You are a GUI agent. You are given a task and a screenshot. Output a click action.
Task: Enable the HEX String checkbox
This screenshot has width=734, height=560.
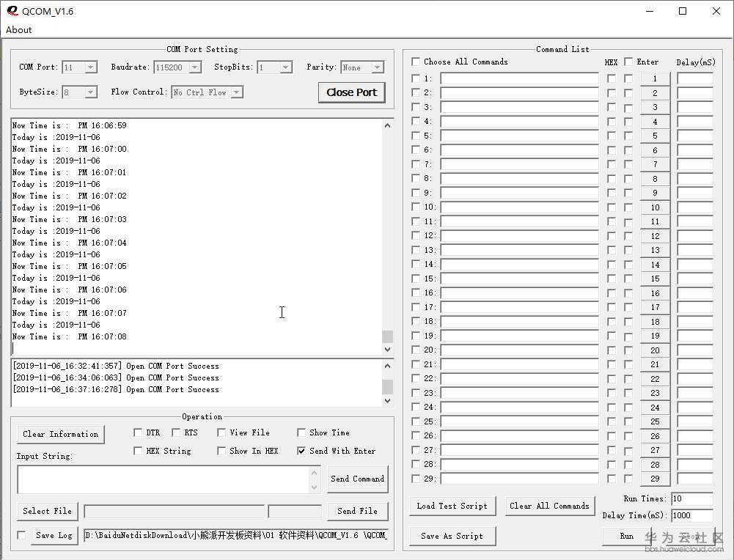click(x=138, y=451)
